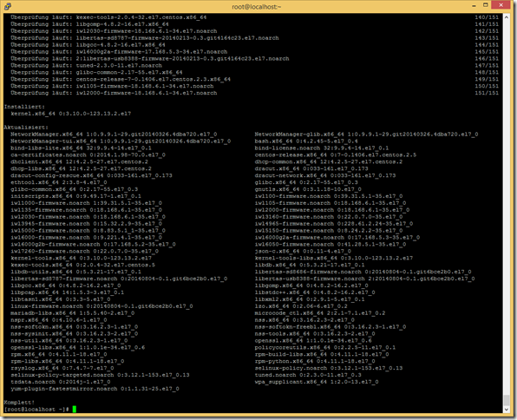Click the libertas-sd8686-firmware.noarch entry
The height and width of the screenshot is (420, 517).
(363, 272)
